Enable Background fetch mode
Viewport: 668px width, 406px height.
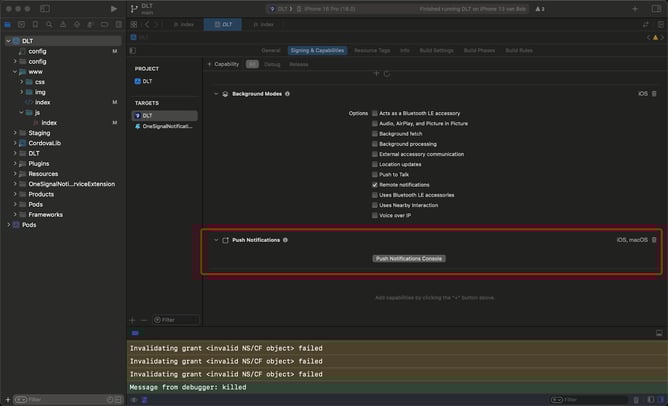click(x=374, y=134)
